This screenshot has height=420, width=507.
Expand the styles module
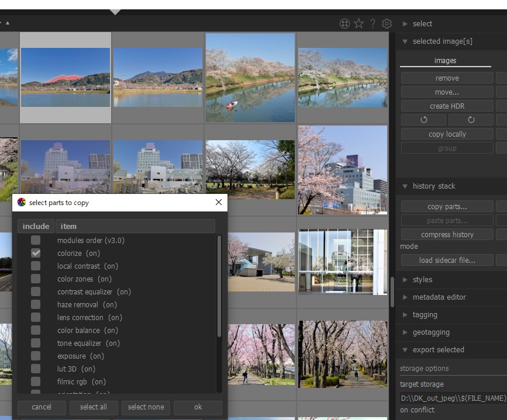pos(422,280)
